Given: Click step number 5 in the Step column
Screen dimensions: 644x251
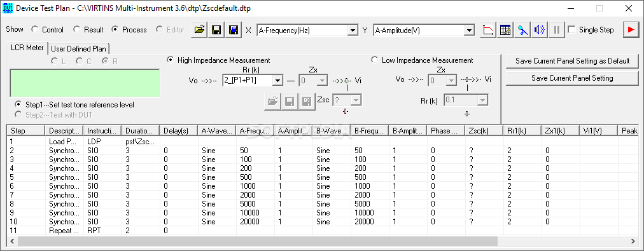Looking at the screenshot, I should coord(12,177).
